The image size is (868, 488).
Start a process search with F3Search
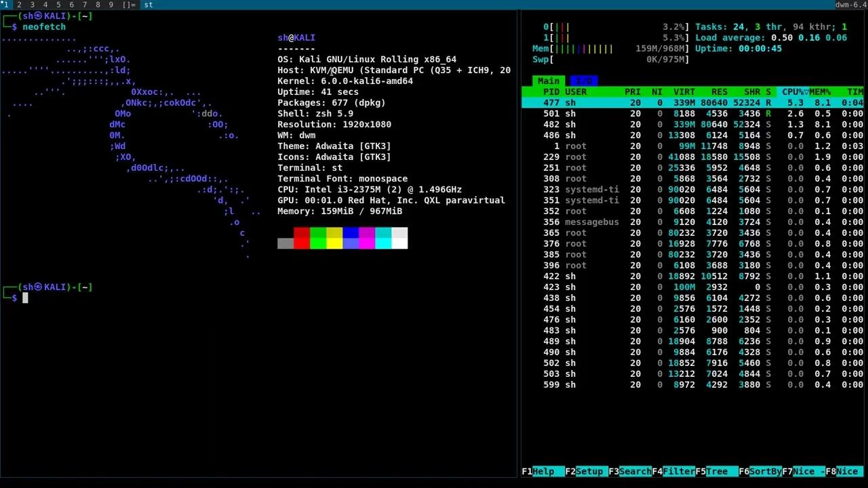629,471
